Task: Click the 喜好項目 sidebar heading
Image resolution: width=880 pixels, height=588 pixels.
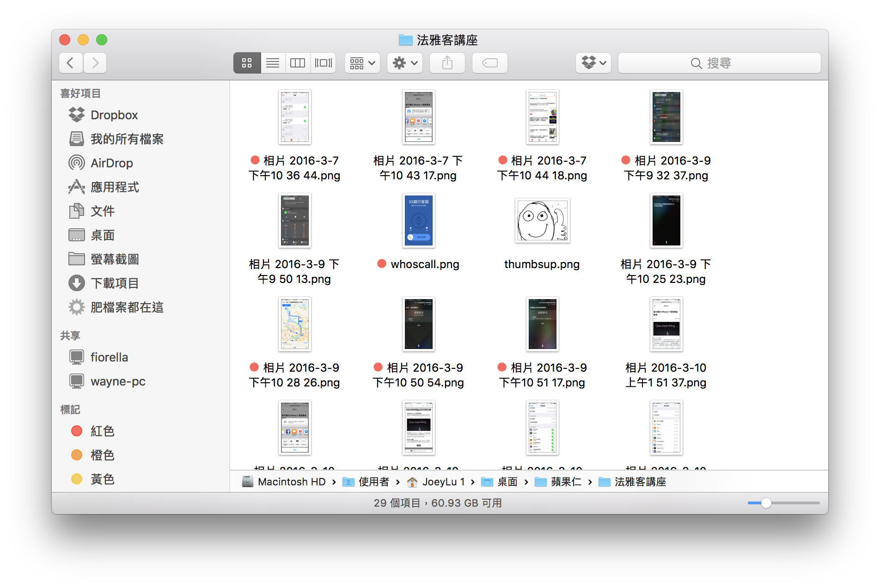Action: tap(80, 93)
